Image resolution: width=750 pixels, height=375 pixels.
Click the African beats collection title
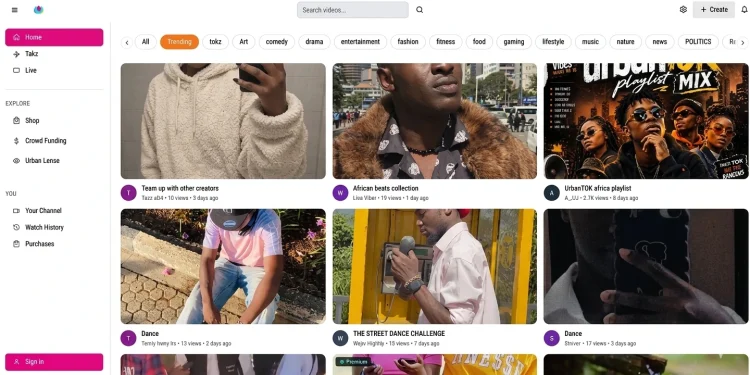point(386,188)
